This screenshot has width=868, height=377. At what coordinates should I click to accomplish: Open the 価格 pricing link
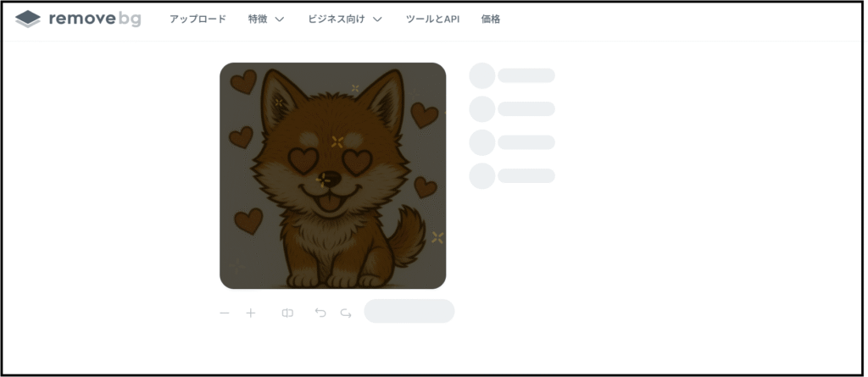(491, 19)
